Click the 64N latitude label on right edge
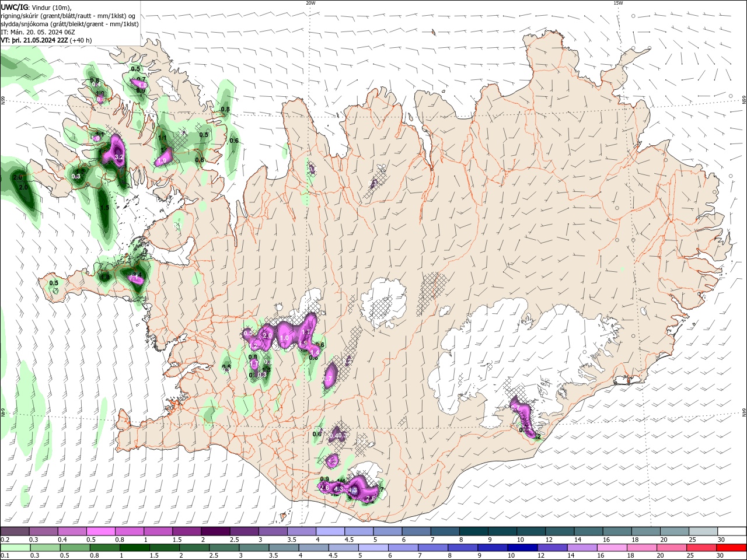 click(744, 412)
